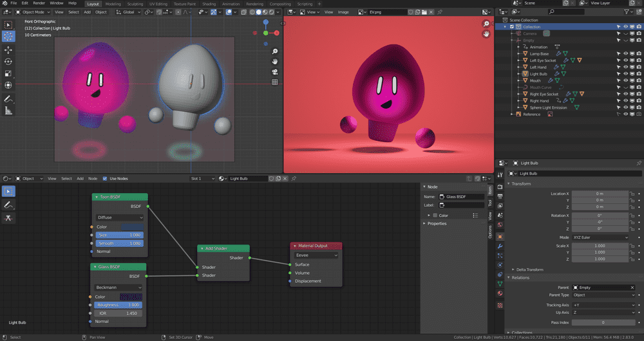Unlink EV.png image with the X icon

431,12
